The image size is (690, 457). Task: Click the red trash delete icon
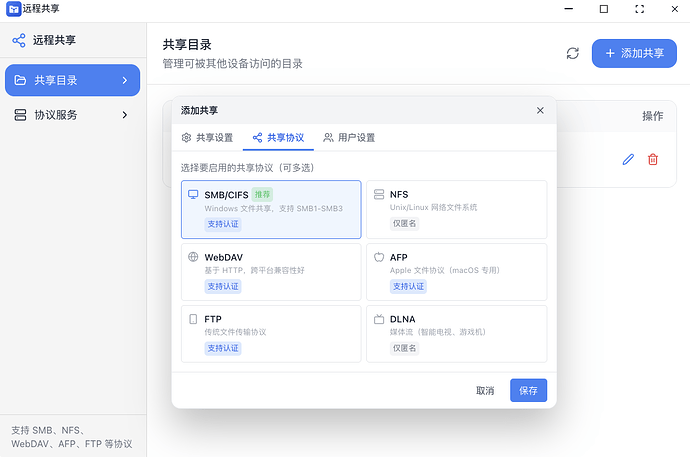point(653,159)
